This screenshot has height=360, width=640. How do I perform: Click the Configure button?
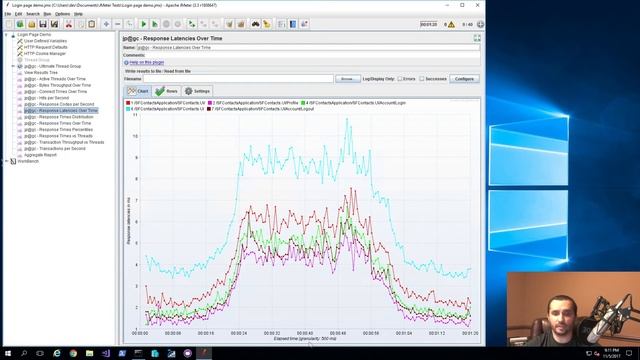(464, 79)
